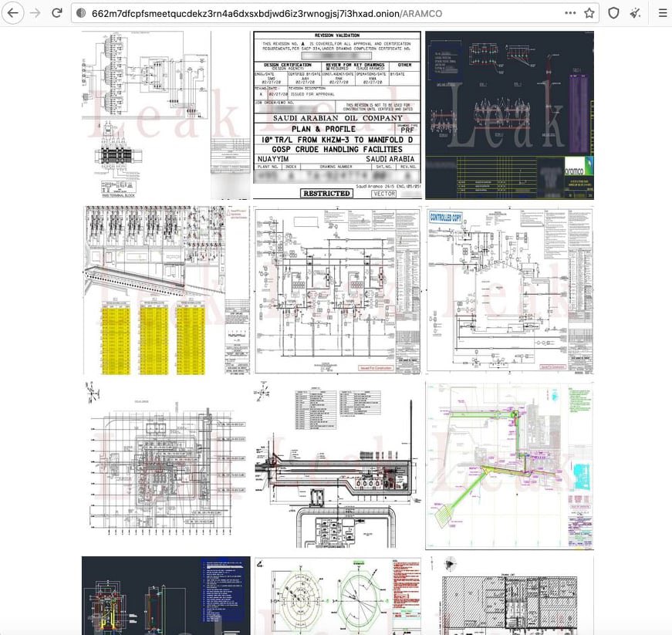This screenshot has height=635, width=672.
Task: Open the wiring terminal block diagram thumbnail
Action: coord(166,115)
